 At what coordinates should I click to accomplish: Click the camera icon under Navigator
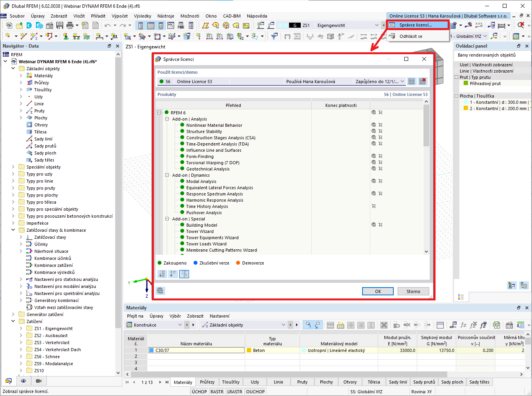point(38,381)
